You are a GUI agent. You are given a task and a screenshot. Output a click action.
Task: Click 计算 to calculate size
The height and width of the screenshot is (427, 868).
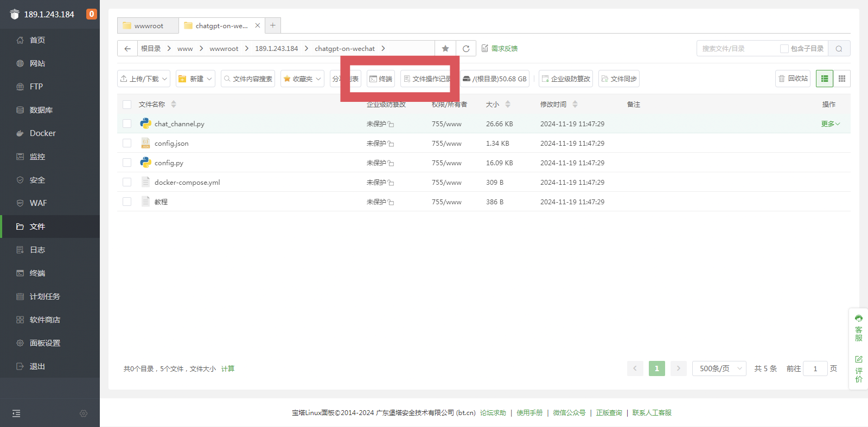coord(228,368)
